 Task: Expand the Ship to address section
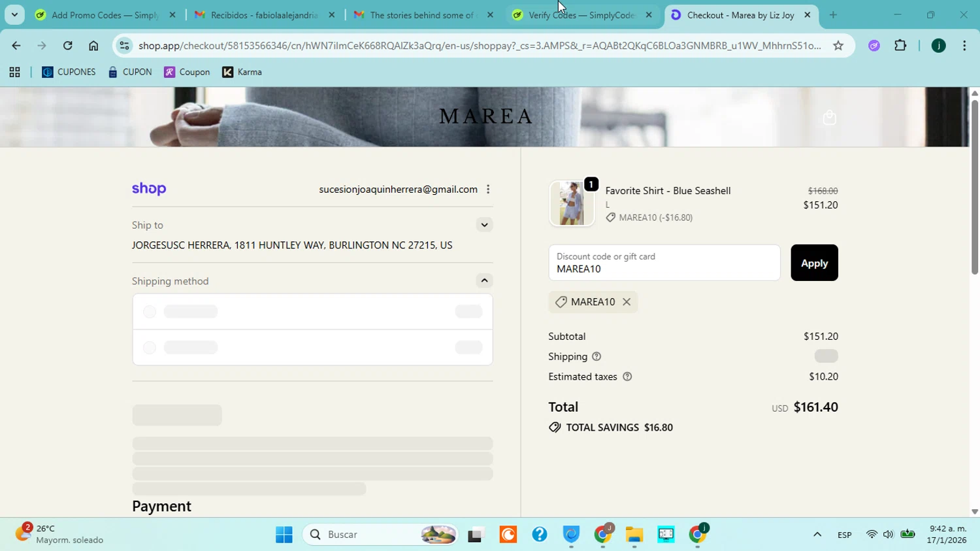pos(484,225)
